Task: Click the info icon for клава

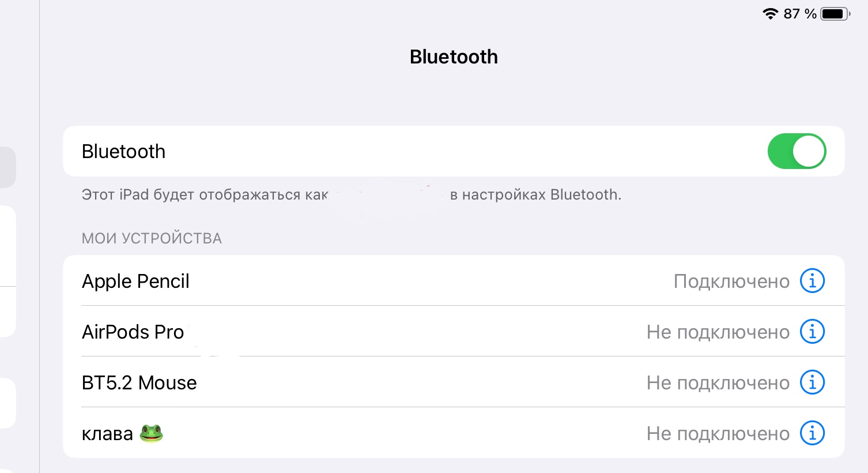Action: click(812, 433)
